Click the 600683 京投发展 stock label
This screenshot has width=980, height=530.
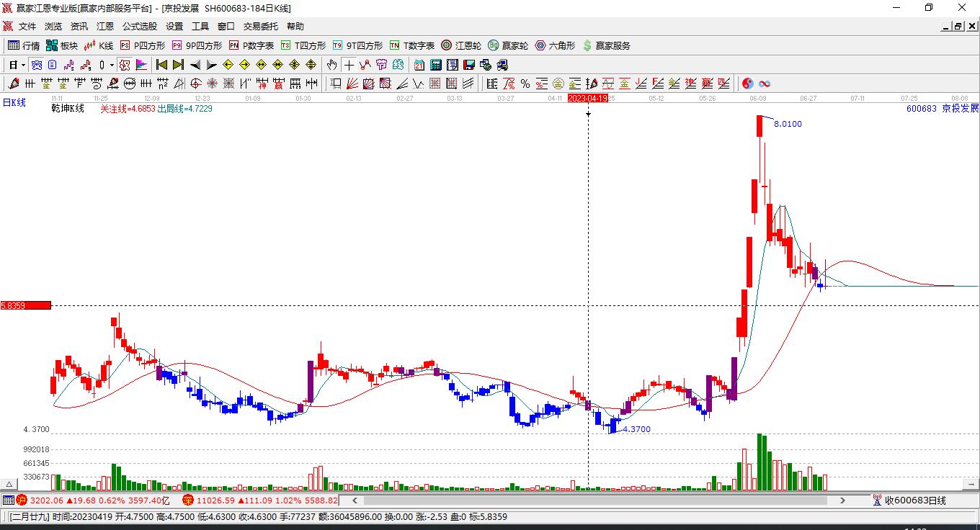click(x=943, y=109)
